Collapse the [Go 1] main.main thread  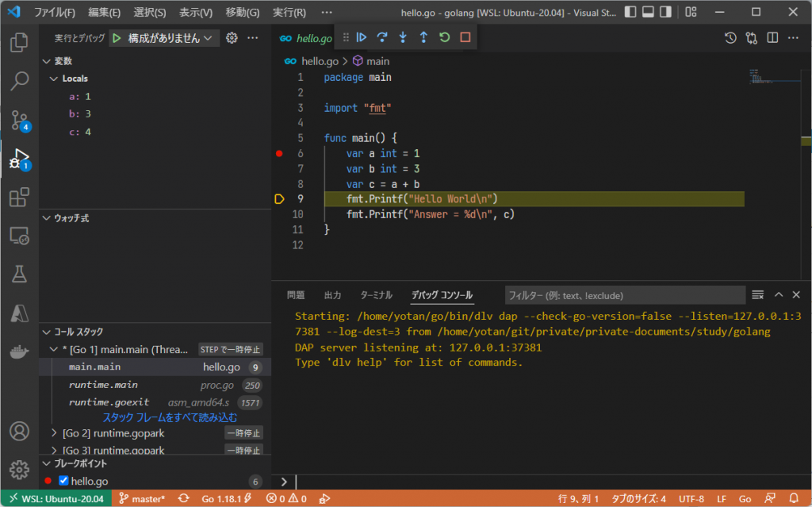54,349
